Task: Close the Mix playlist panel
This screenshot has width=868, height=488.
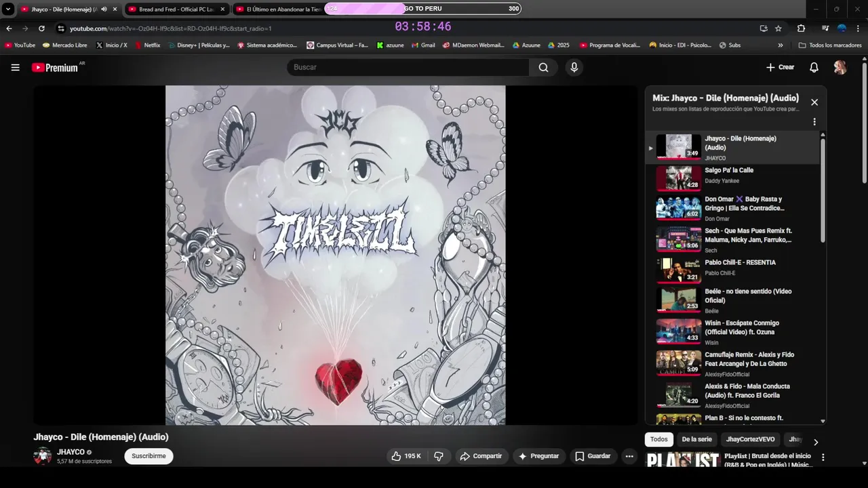Action: pyautogui.click(x=814, y=102)
